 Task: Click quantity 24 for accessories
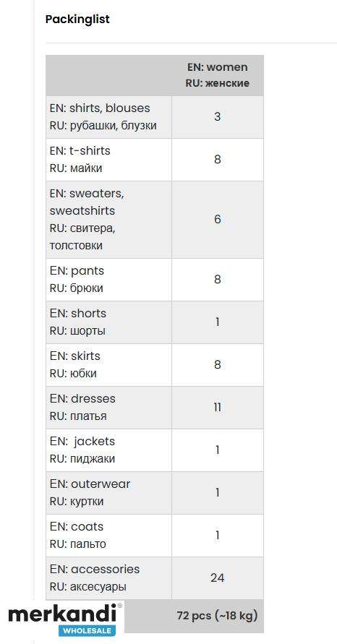coord(218,578)
